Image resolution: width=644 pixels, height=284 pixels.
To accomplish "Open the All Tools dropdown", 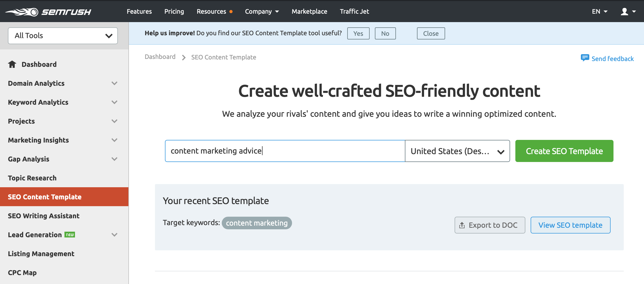I will click(x=63, y=35).
